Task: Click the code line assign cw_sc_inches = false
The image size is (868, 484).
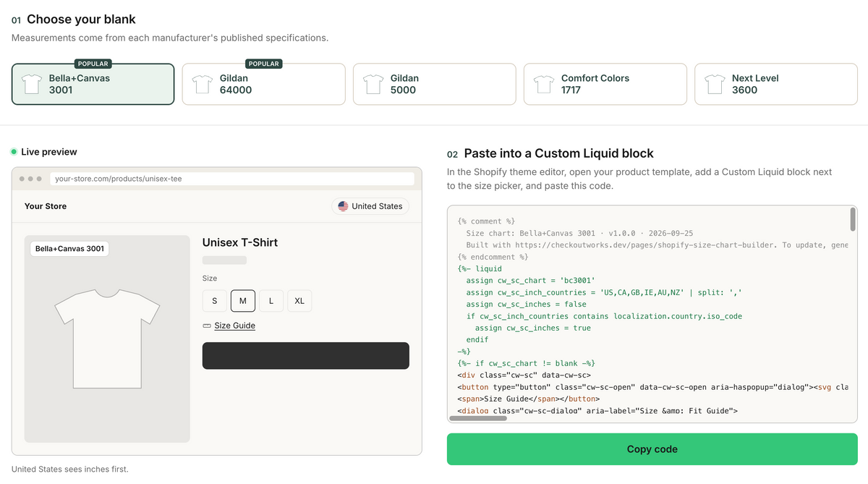Action: click(x=526, y=305)
